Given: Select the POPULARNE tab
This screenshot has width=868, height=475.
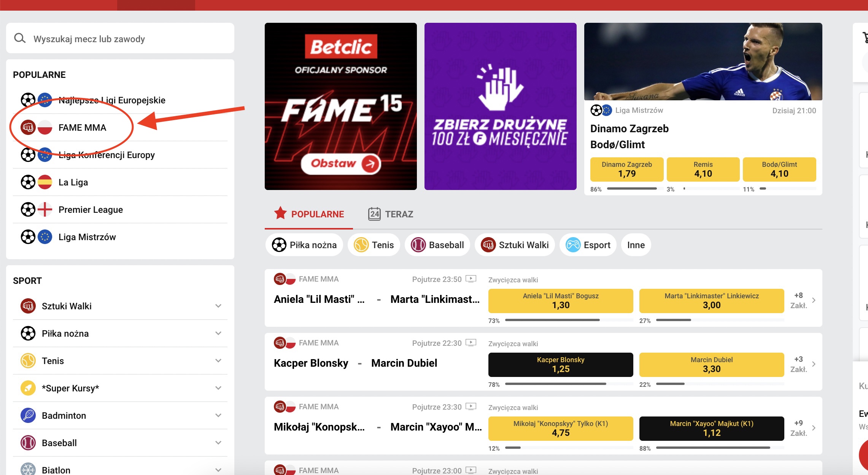Looking at the screenshot, I should 309,214.
